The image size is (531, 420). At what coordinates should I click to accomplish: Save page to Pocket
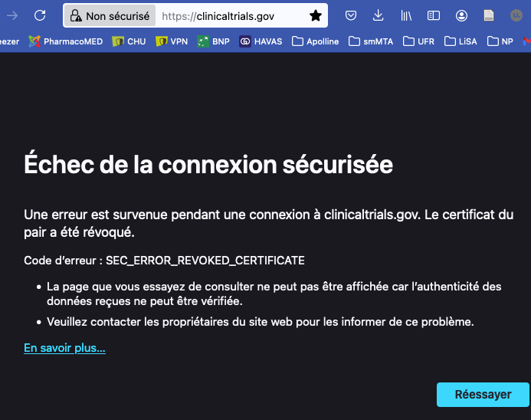[x=351, y=15]
